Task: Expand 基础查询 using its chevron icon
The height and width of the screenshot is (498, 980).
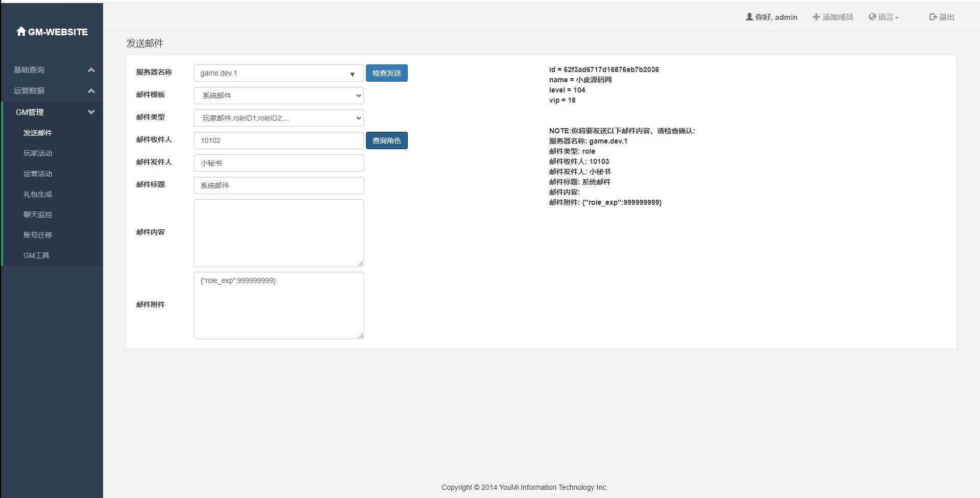Action: point(91,70)
